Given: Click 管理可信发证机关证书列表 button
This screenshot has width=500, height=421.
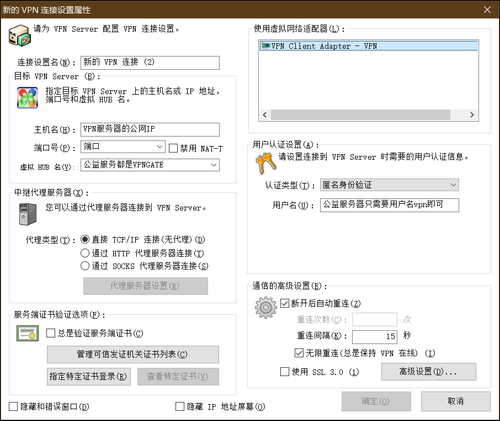Looking at the screenshot, I should tap(133, 354).
